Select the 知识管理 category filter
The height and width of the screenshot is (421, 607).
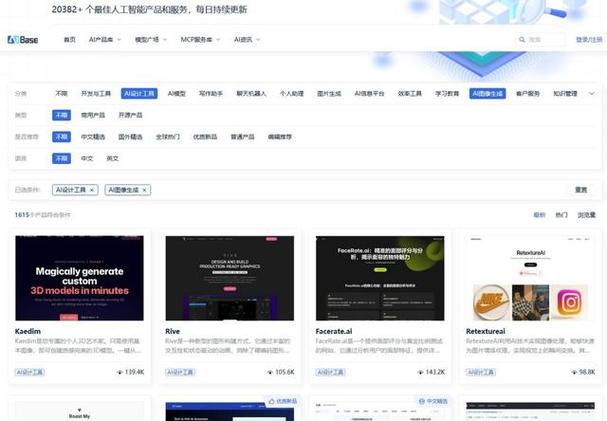coord(565,94)
